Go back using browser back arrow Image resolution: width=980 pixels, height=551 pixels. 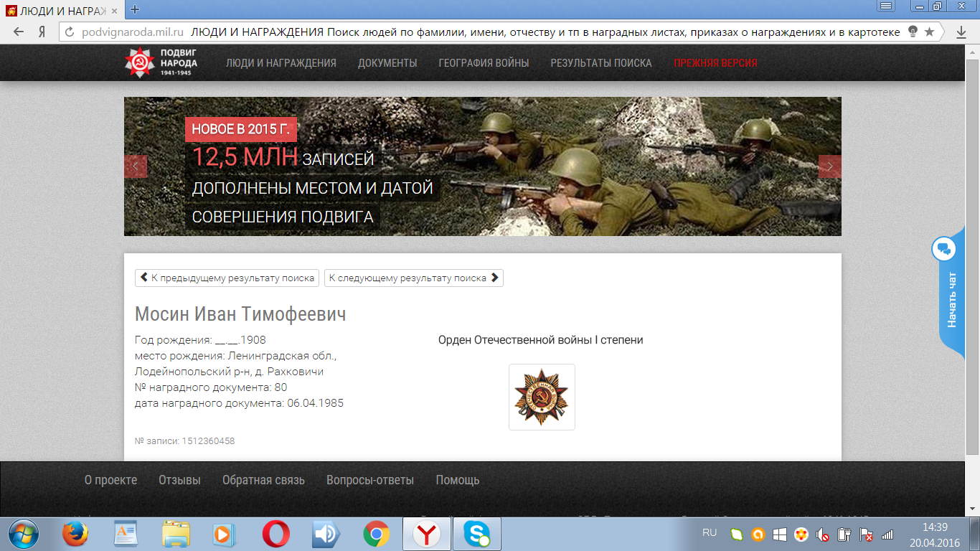(19, 32)
